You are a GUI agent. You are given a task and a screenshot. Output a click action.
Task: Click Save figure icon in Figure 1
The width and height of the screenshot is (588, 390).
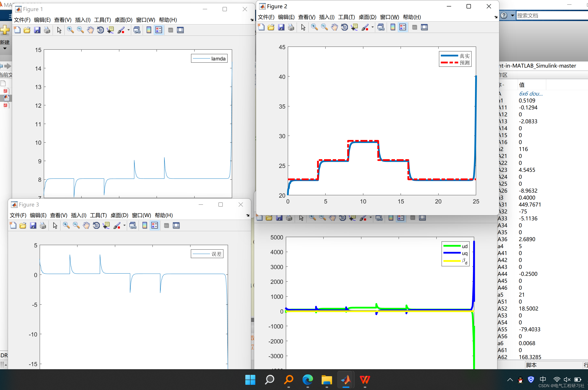pyautogui.click(x=37, y=30)
